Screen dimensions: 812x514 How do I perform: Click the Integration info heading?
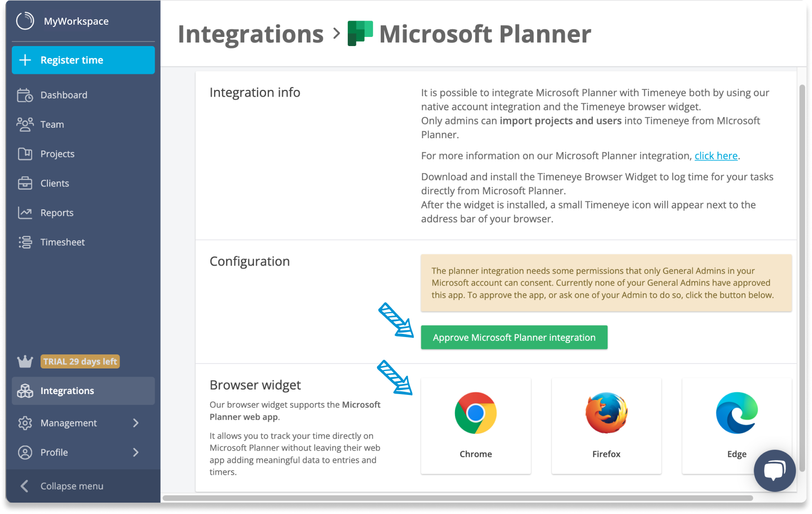click(255, 92)
